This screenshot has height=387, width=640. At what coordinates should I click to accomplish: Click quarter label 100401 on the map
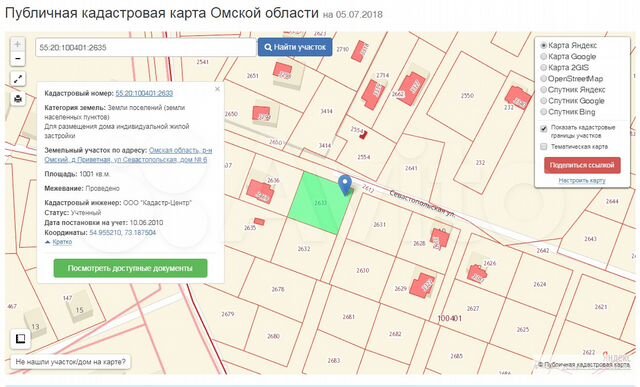[x=449, y=318]
